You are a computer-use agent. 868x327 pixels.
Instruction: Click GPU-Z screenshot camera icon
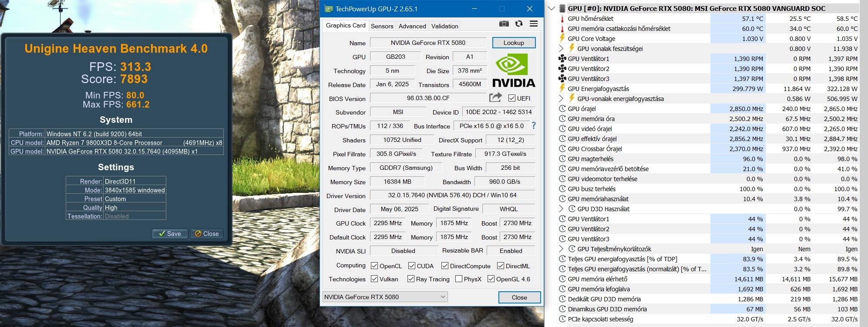[x=504, y=24]
